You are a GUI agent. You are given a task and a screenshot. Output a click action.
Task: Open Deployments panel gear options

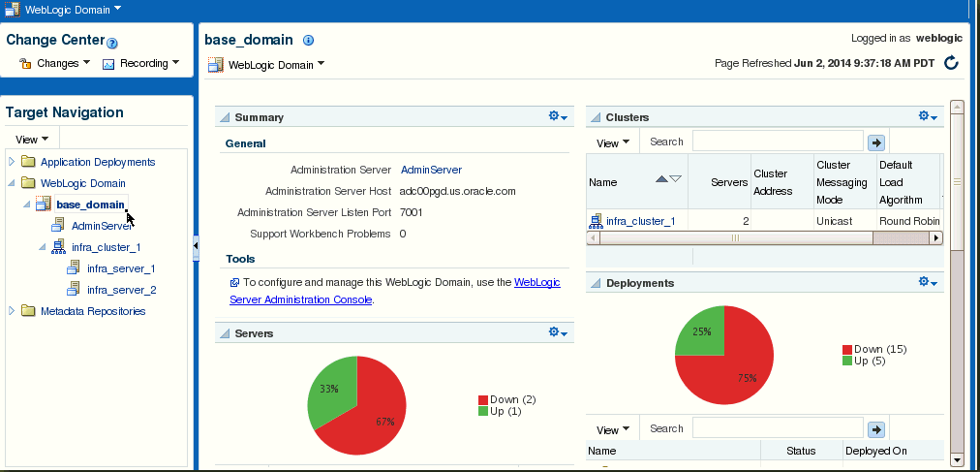928,283
